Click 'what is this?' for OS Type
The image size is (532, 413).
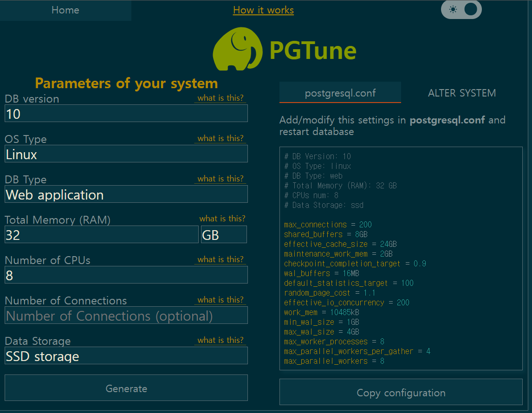pos(220,138)
